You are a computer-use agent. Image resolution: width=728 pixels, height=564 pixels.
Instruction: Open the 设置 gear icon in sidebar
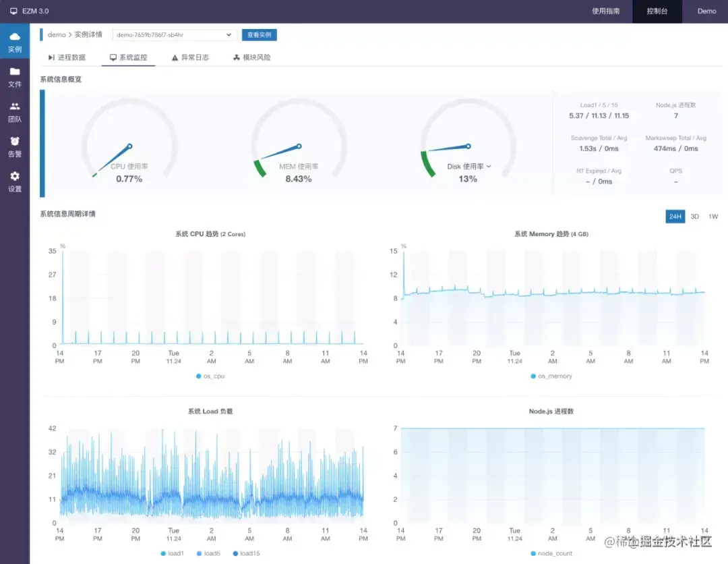pos(15,176)
